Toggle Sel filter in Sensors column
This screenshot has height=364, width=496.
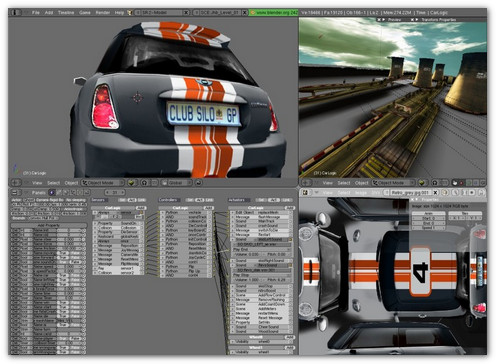[x=122, y=200]
